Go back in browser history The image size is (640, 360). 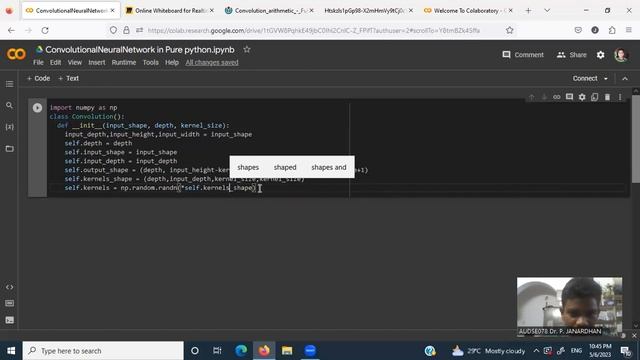pyautogui.click(x=11, y=30)
